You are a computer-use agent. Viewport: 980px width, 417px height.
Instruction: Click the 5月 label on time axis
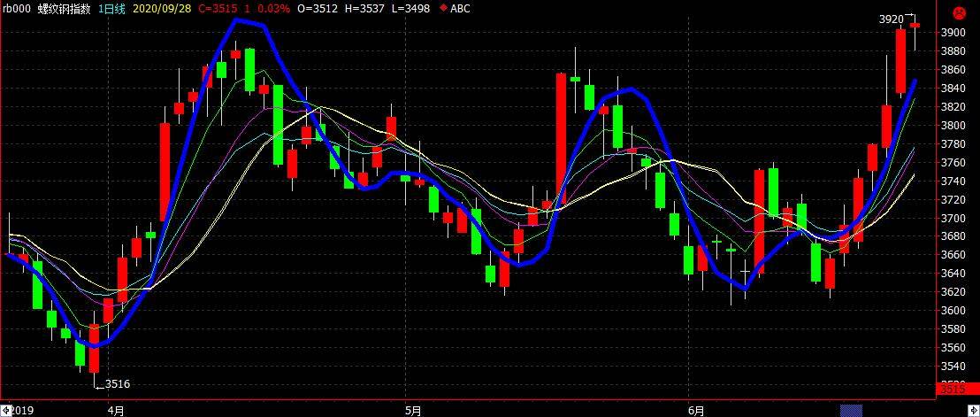click(x=413, y=412)
